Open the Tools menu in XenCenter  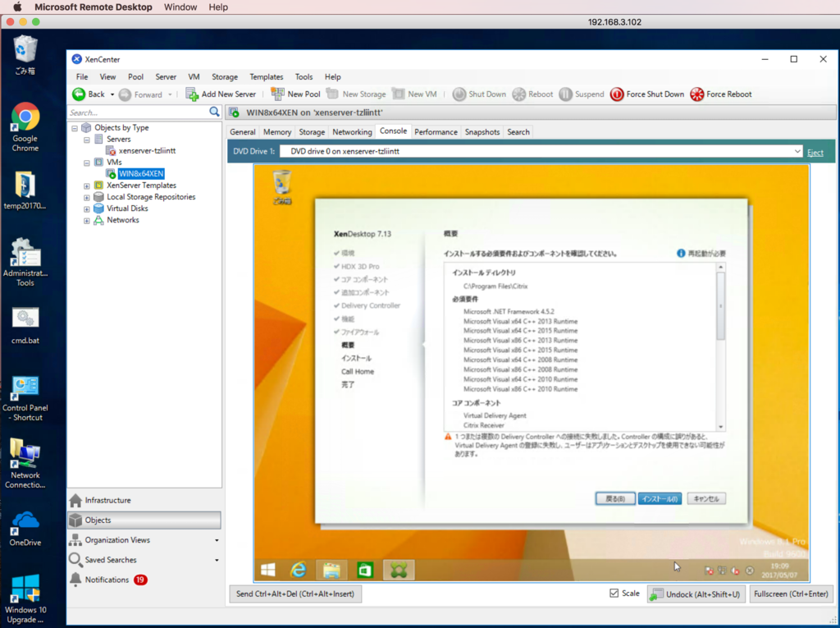click(x=304, y=76)
